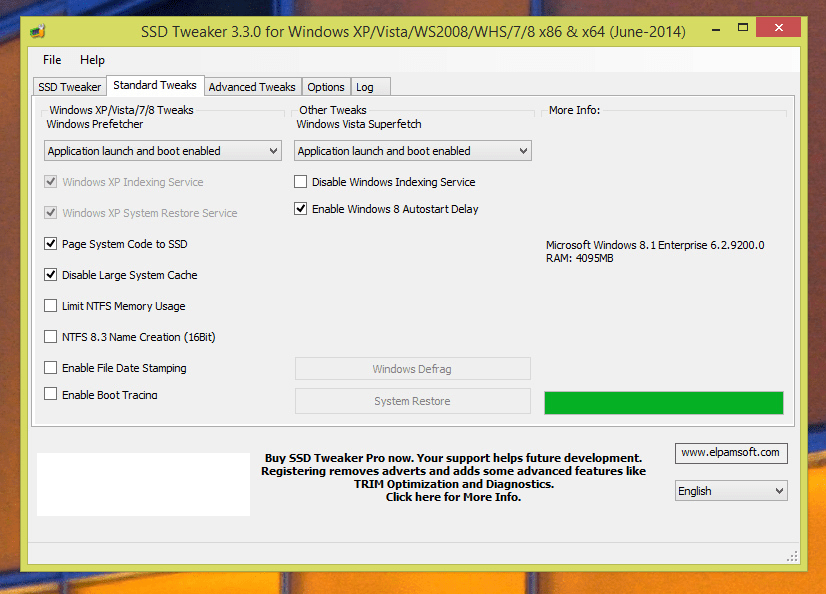Image resolution: width=826 pixels, height=594 pixels.
Task: Click the green progress bar
Action: [663, 402]
